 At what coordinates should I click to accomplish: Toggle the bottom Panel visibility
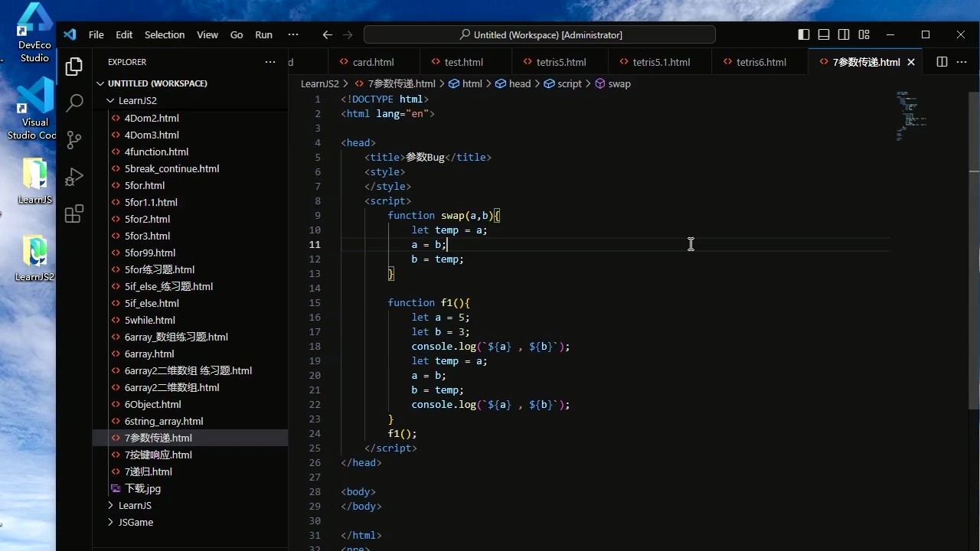pyautogui.click(x=824, y=34)
